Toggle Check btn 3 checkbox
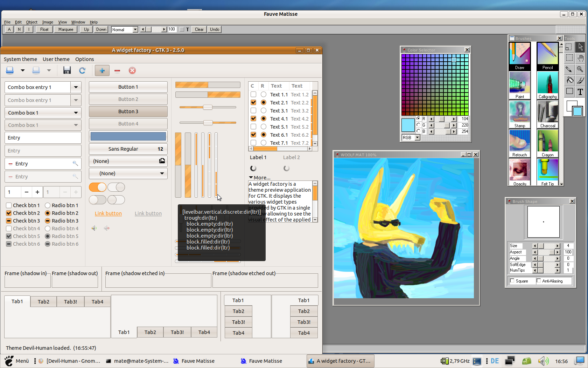 (x=9, y=221)
